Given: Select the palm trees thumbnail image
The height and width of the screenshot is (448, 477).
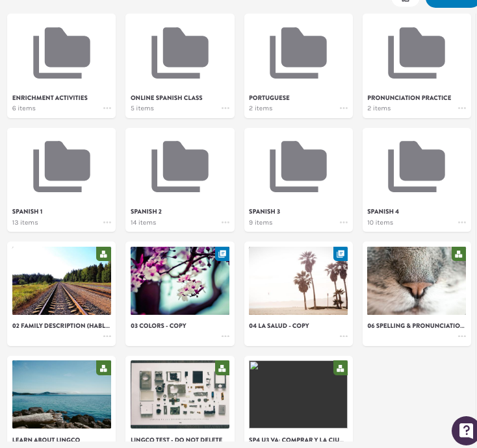Looking at the screenshot, I should pos(298,281).
